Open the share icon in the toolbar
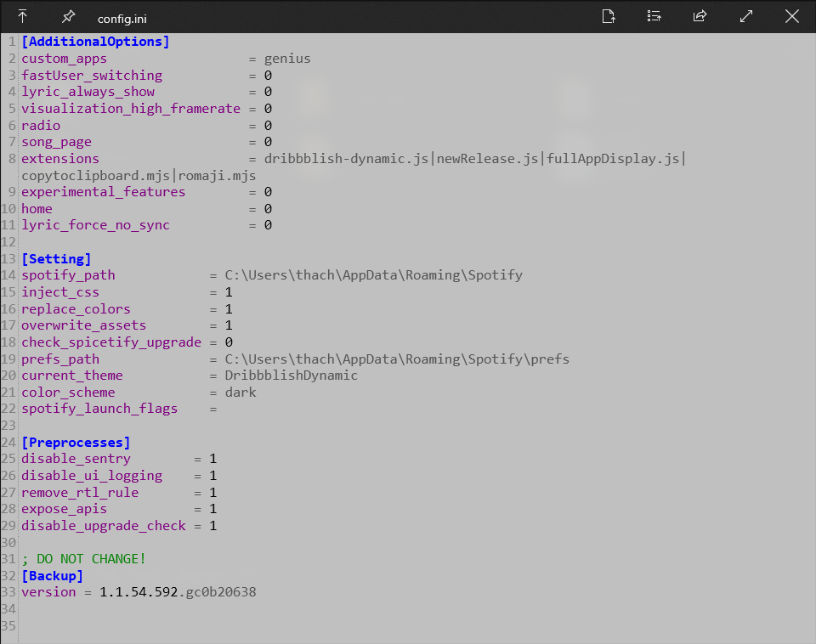Screen dimensions: 816x644 coord(700,16)
